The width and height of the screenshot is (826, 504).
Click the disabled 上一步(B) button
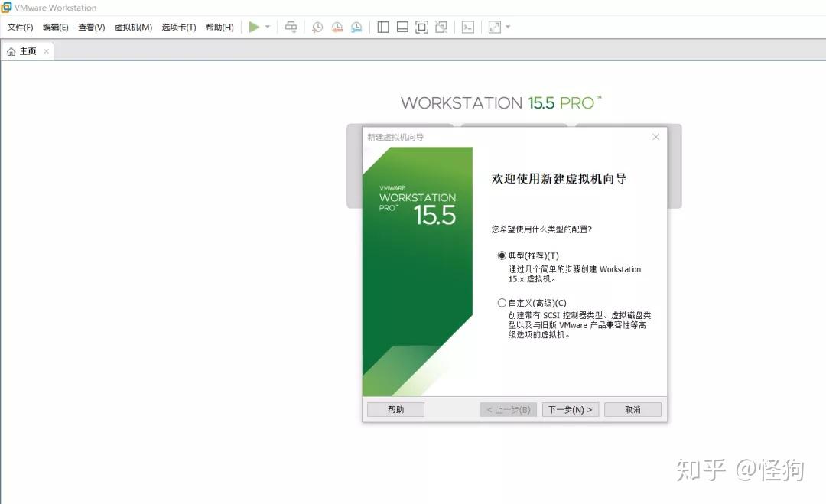coord(509,409)
